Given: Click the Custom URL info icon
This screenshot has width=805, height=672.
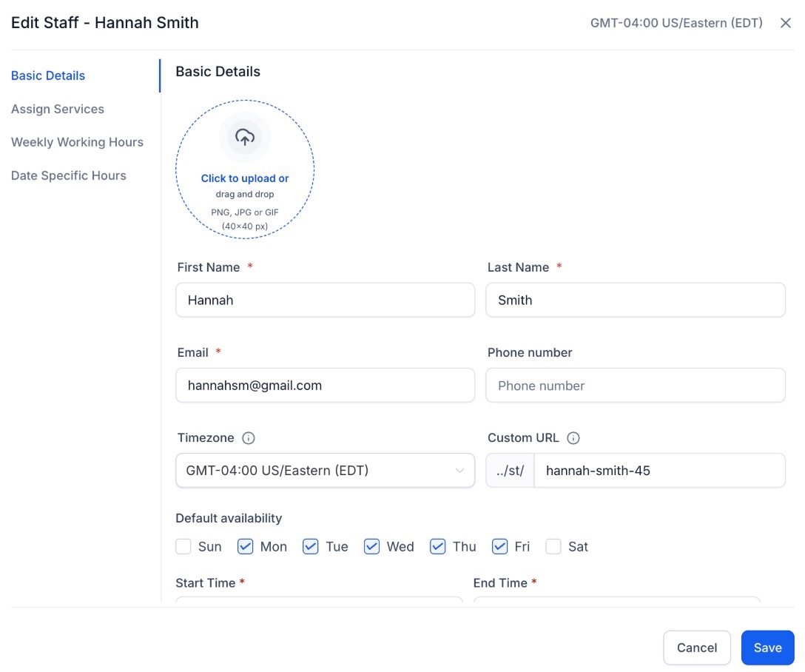Looking at the screenshot, I should pyautogui.click(x=573, y=438).
